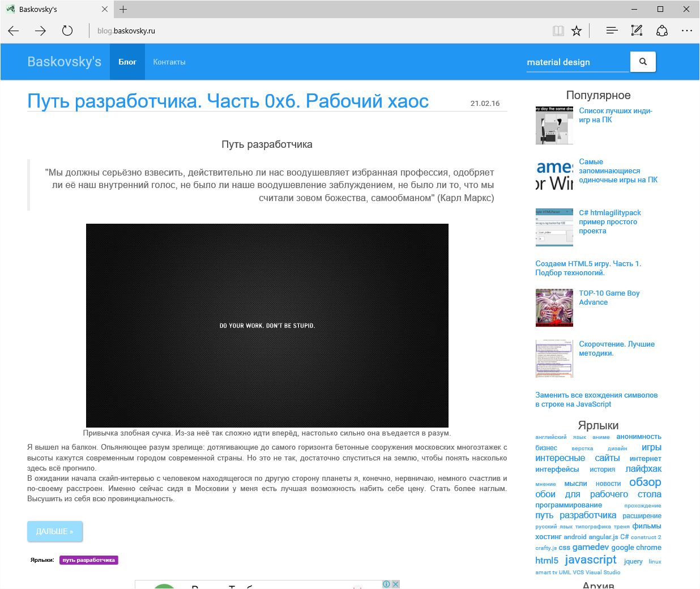Viewport: 700px width, 589px height.
Task: Select the gamedev tag
Action: point(591,547)
